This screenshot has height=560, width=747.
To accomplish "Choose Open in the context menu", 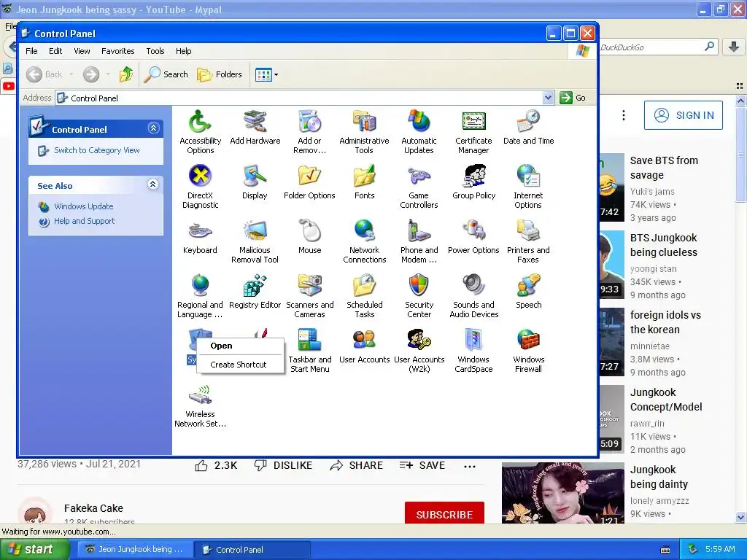I will 240,346.
